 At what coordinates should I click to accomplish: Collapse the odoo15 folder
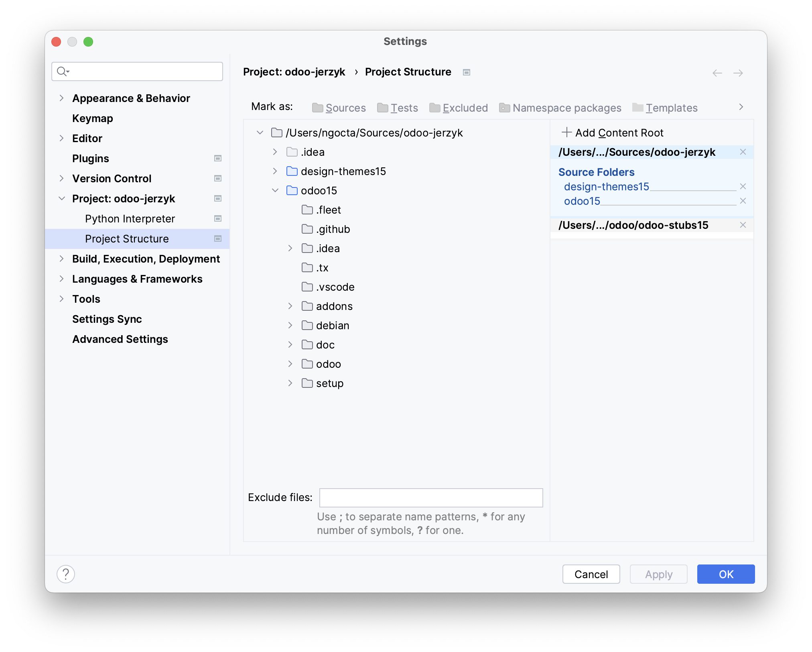click(x=275, y=190)
